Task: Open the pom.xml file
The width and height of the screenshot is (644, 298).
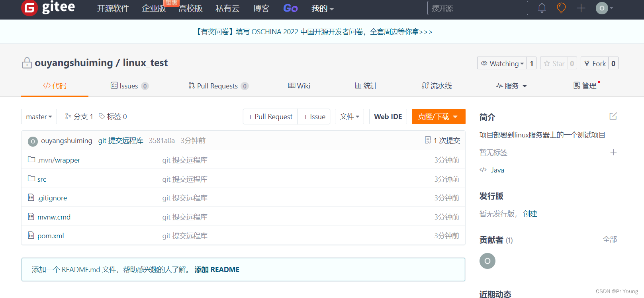Action: (51, 236)
